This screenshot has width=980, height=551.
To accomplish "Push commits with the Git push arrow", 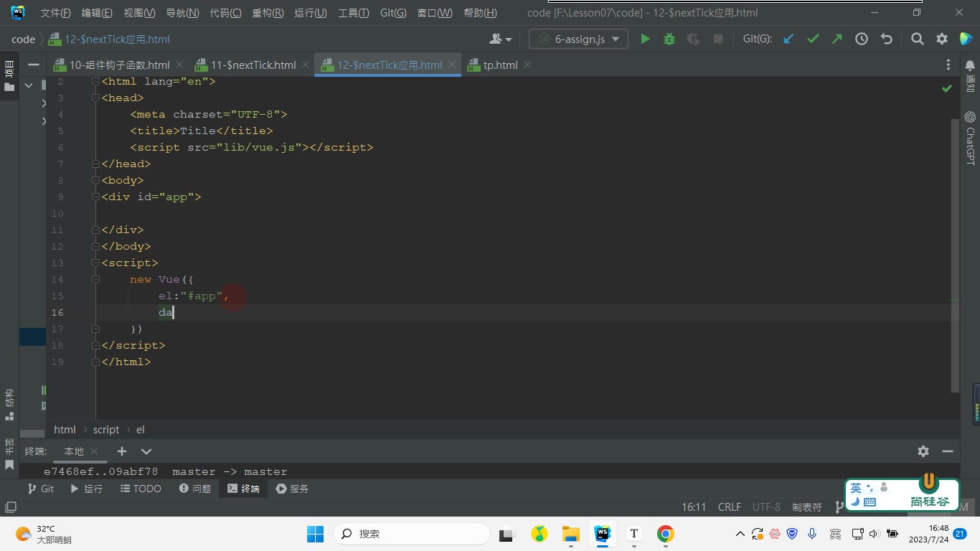I will 837,39.
